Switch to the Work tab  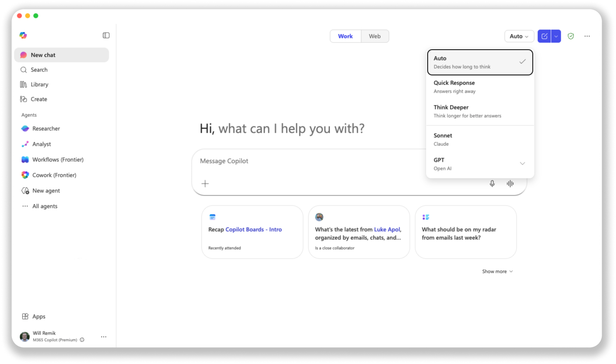point(345,36)
